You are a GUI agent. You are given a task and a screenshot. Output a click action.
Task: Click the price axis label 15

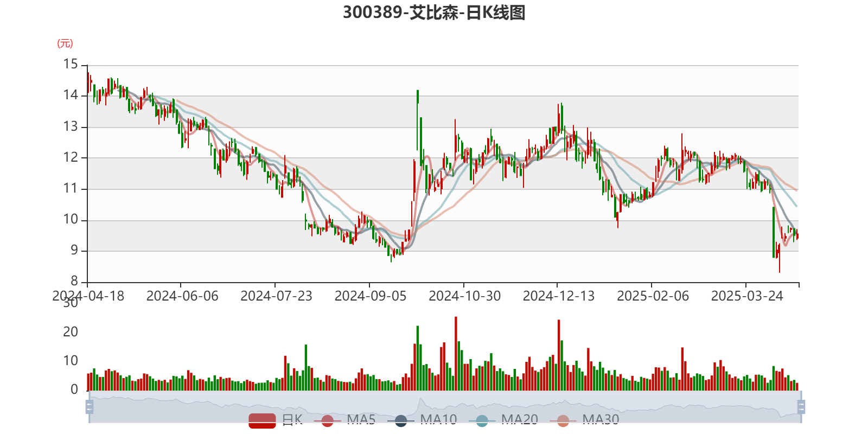pyautogui.click(x=71, y=64)
